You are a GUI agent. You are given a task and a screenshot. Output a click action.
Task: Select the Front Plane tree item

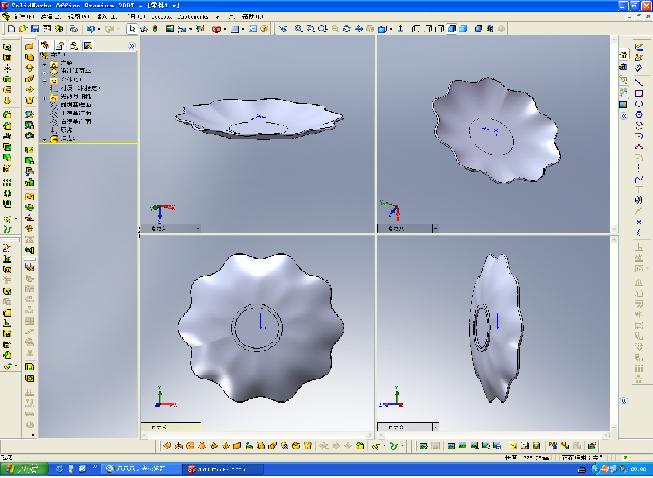(x=71, y=105)
